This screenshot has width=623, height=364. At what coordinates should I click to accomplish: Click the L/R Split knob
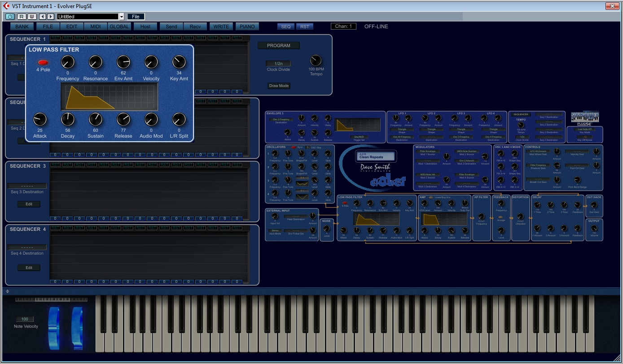pyautogui.click(x=179, y=119)
